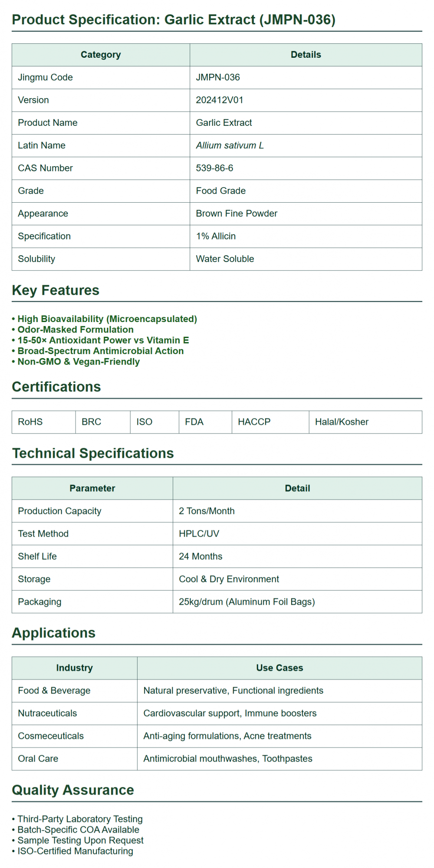Click the 24 Months shelf life value
Viewport: 434px width, 868px height.
point(201,556)
